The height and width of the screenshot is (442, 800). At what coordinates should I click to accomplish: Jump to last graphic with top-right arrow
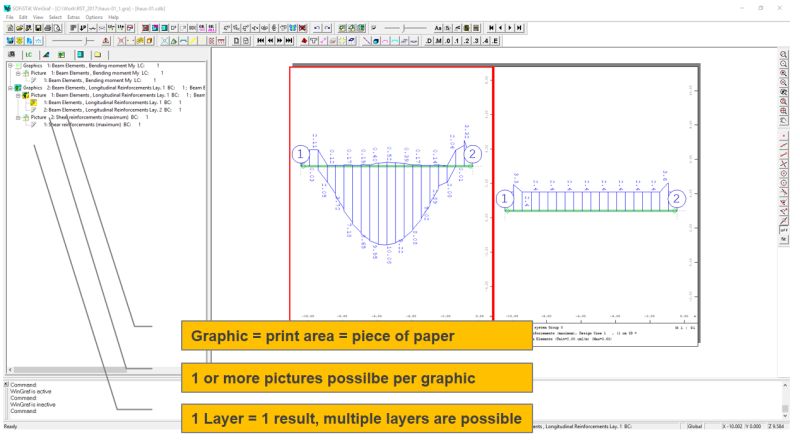coord(519,28)
